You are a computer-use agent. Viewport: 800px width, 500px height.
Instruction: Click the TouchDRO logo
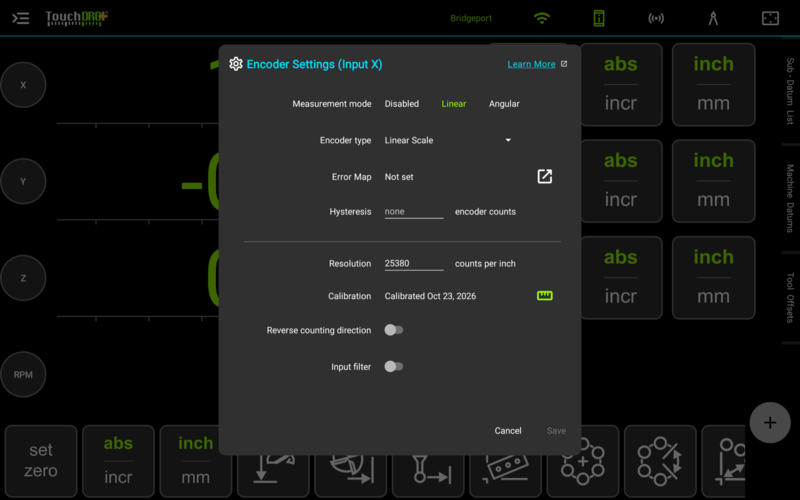(77, 18)
